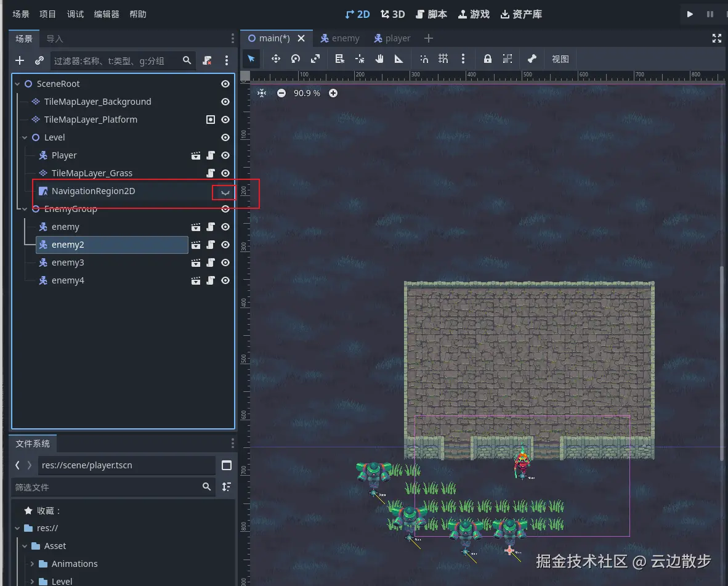
Task: Activate the Rotate Mode tool
Action: coord(295,59)
